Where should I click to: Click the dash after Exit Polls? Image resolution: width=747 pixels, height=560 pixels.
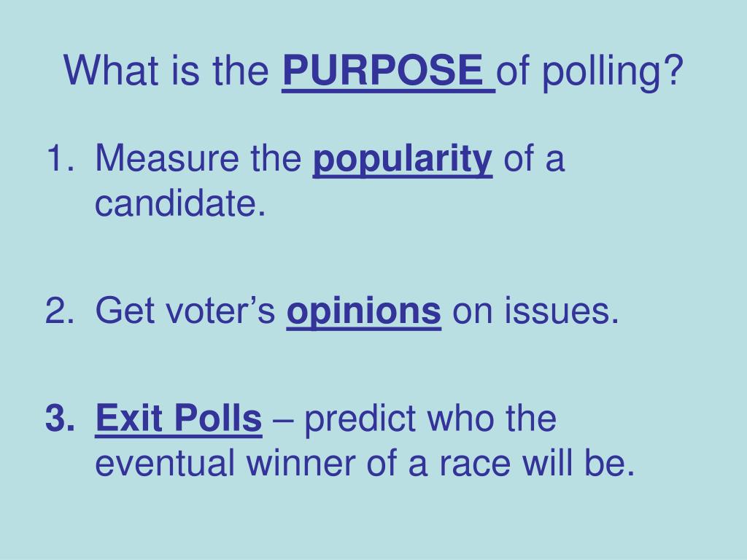pos(283,420)
